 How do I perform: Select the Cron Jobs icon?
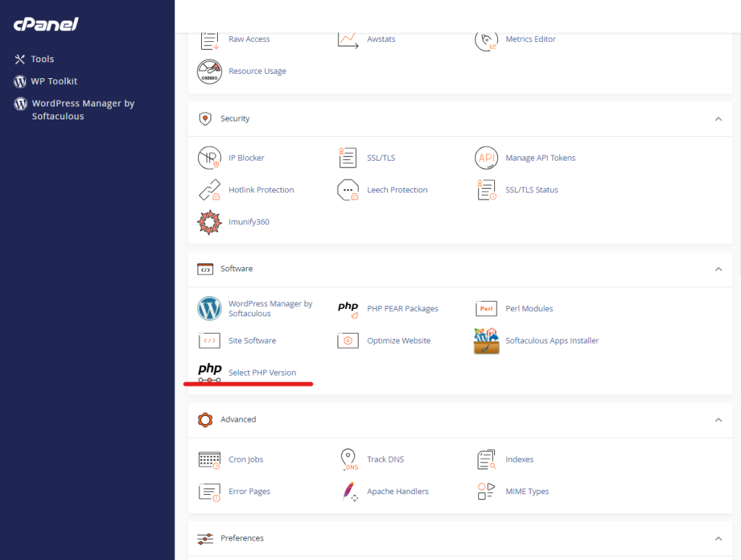point(209,459)
